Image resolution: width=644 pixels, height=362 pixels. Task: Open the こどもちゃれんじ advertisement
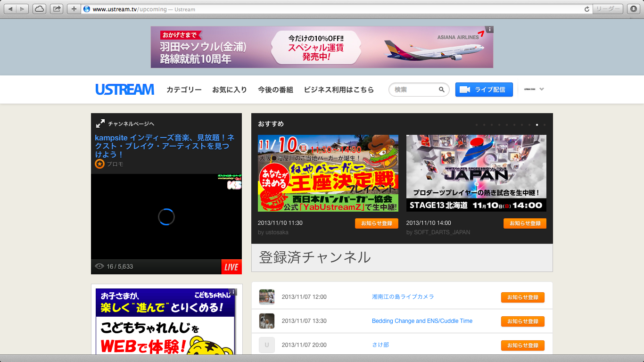coord(165,321)
